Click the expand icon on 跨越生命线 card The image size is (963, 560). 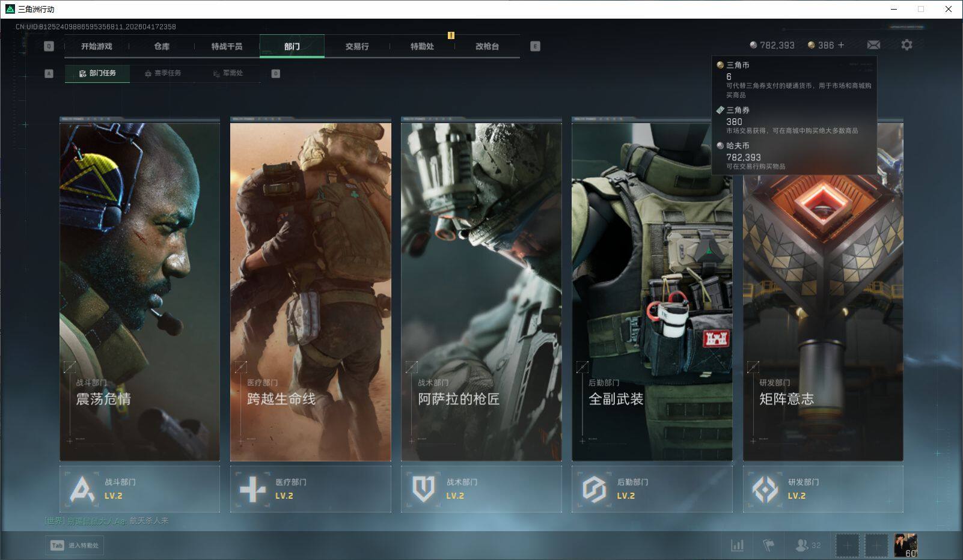pyautogui.click(x=240, y=367)
